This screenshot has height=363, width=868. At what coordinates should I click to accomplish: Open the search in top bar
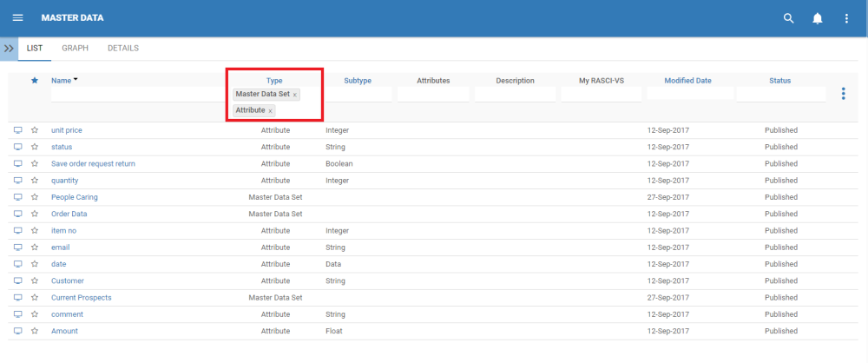click(x=788, y=18)
